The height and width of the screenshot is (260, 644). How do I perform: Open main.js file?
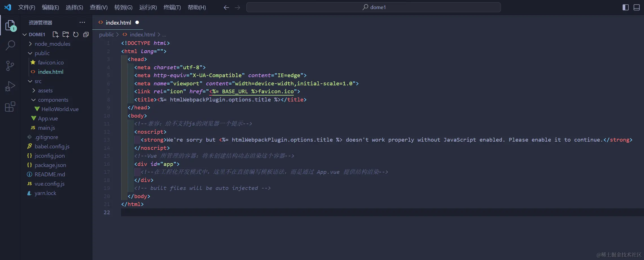46,128
